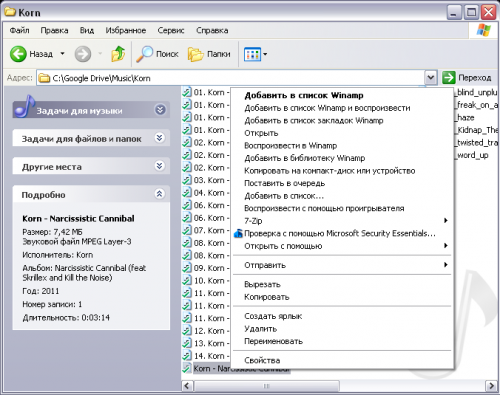Choose Воспроизвести с помощью проигрывателя
This screenshot has height=395, width=500.
pyautogui.click(x=342, y=208)
